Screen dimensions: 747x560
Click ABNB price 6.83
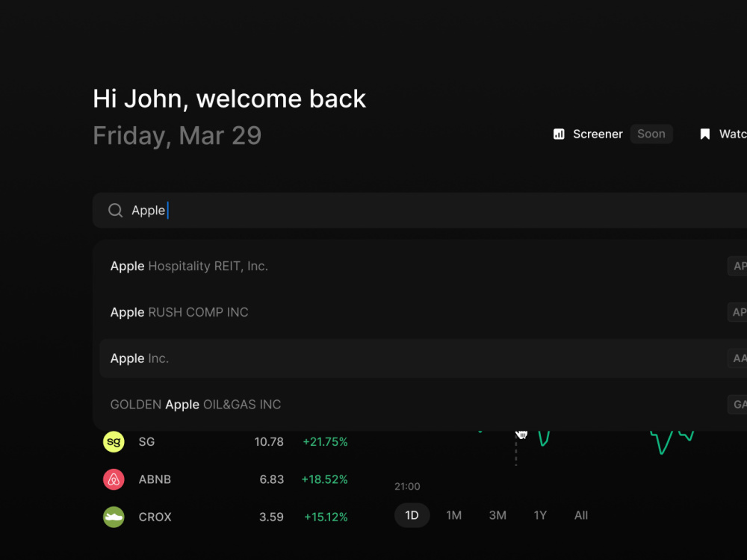[272, 479]
